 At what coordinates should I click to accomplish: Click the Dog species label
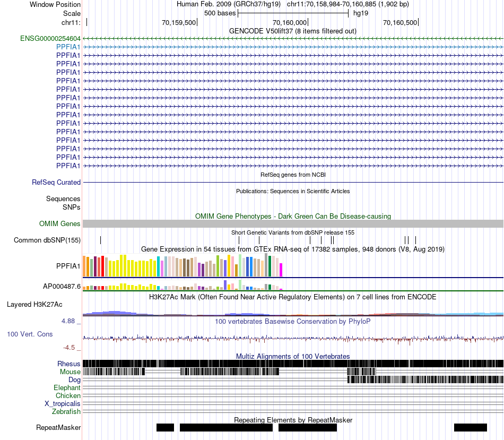74,380
